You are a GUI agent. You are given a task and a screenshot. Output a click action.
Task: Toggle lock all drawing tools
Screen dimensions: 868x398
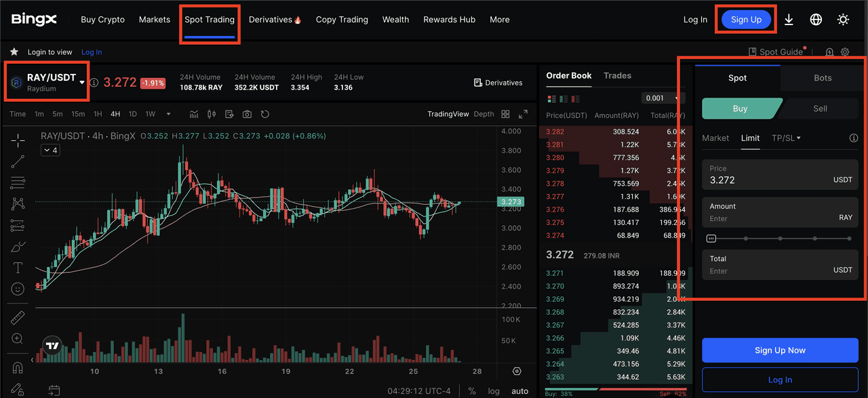[18, 389]
